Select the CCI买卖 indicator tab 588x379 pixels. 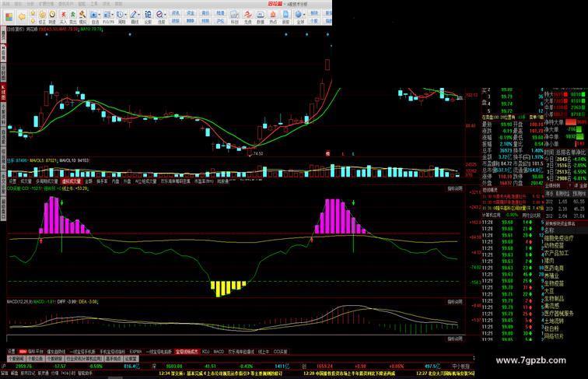coord(280,352)
